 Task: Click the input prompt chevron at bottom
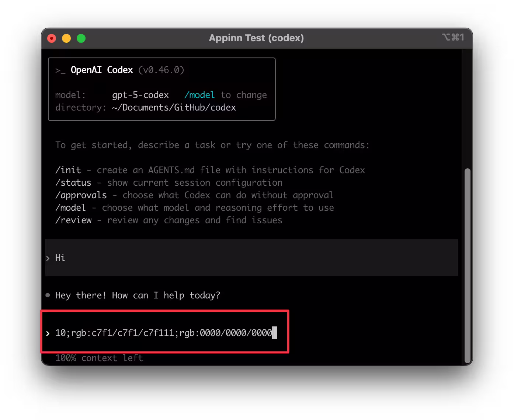pos(48,333)
